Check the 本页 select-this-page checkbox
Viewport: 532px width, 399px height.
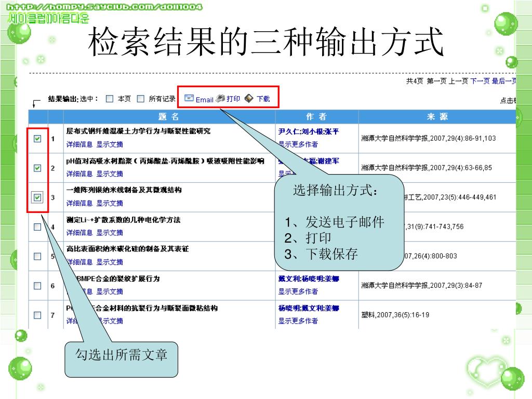point(110,99)
